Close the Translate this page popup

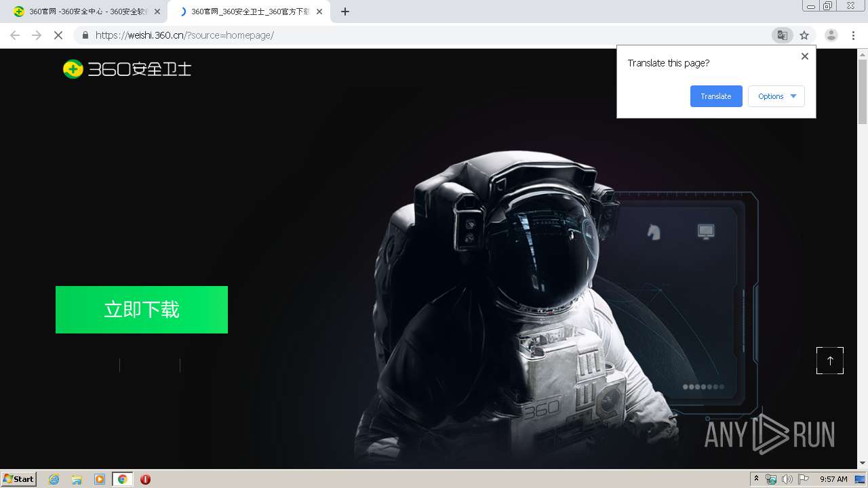(805, 56)
